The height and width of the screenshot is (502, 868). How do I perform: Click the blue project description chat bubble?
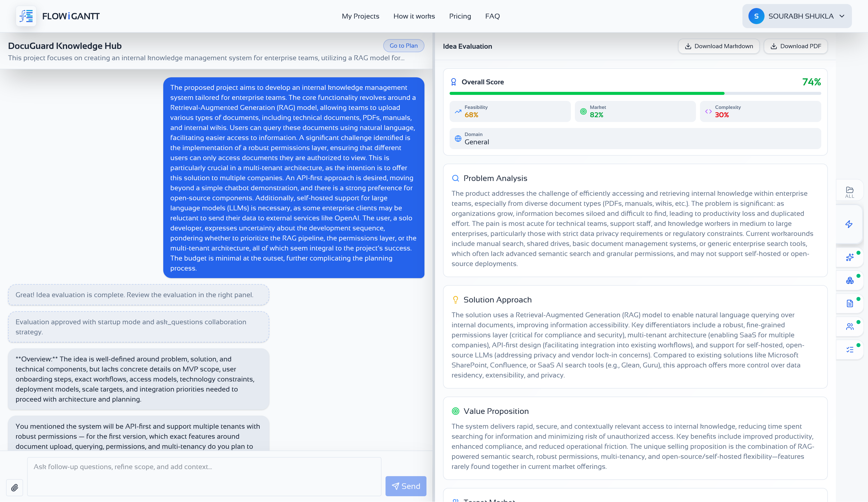tap(293, 178)
